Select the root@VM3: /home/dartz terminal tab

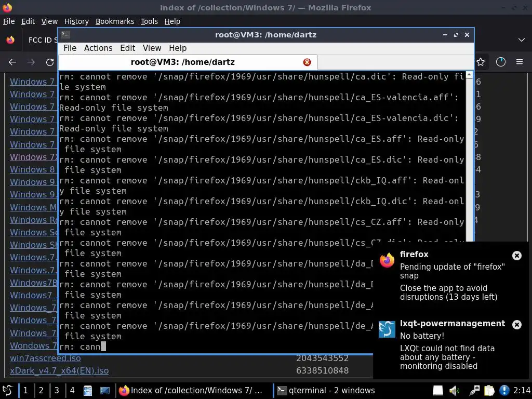[188, 62]
